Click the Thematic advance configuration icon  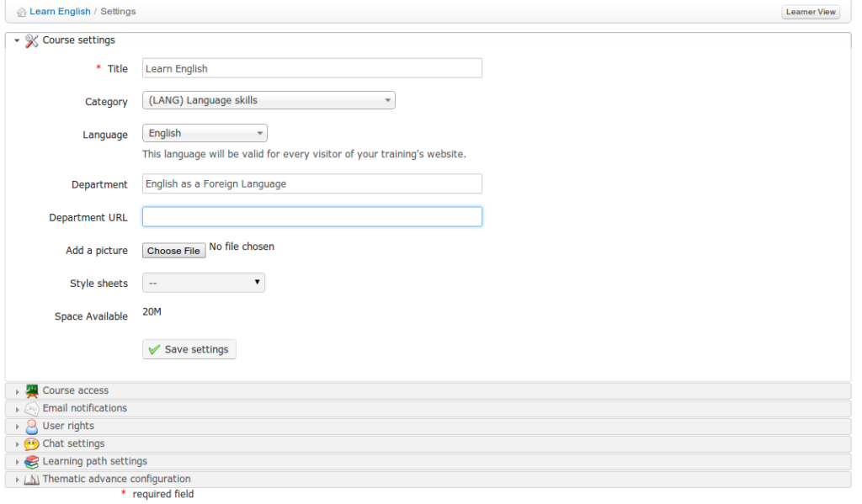tap(32, 480)
